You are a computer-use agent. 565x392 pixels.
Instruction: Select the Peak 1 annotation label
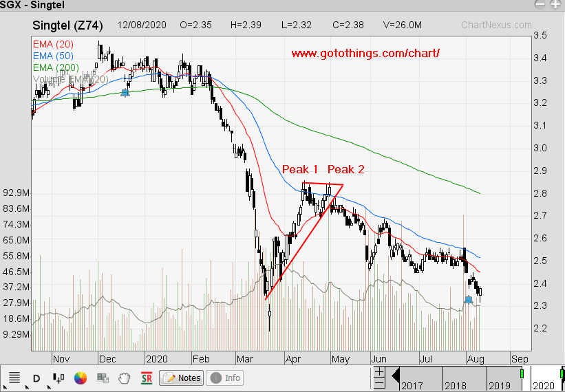(x=300, y=169)
